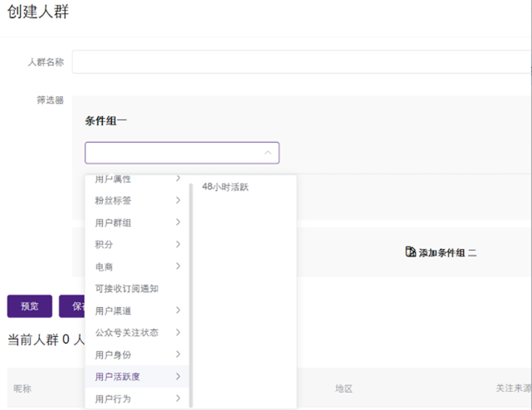The width and height of the screenshot is (532, 410).
Task: Click the add condition group icon
Action: point(410,252)
